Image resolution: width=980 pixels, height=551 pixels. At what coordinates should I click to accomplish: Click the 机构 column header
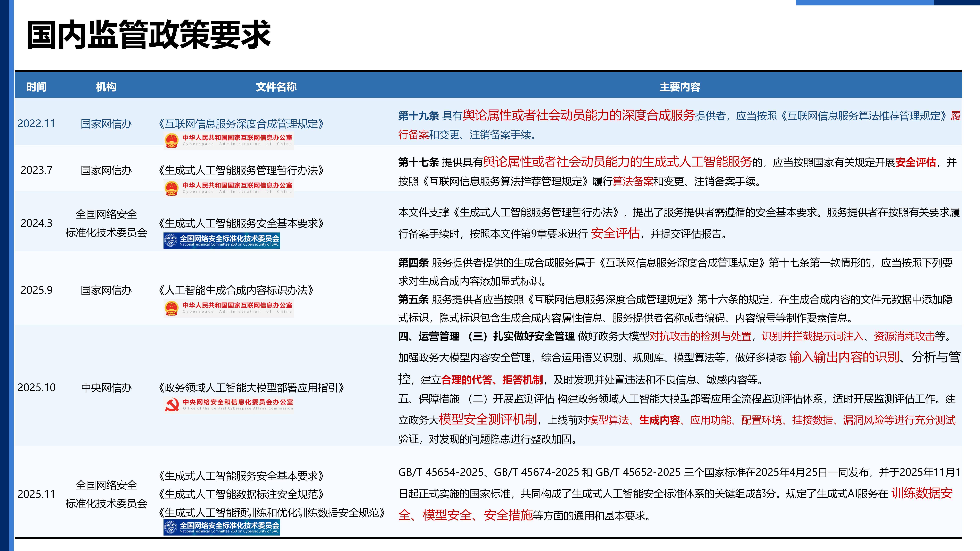pos(106,87)
